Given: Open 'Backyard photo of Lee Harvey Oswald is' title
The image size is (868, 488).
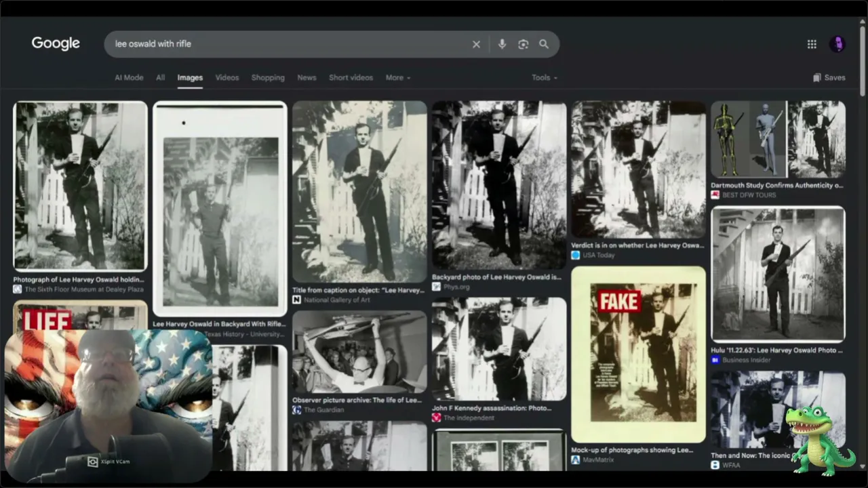Looking at the screenshot, I should (496, 277).
